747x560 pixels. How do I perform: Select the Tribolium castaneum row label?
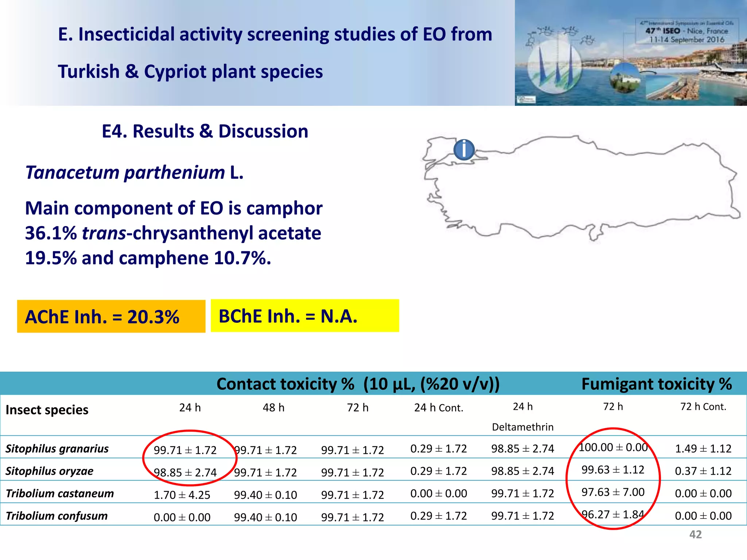[60, 493]
